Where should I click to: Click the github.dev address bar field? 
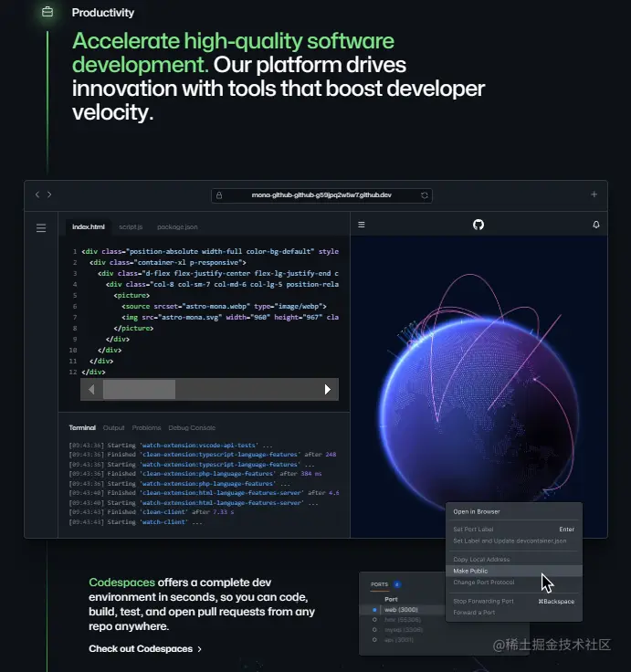pos(321,195)
